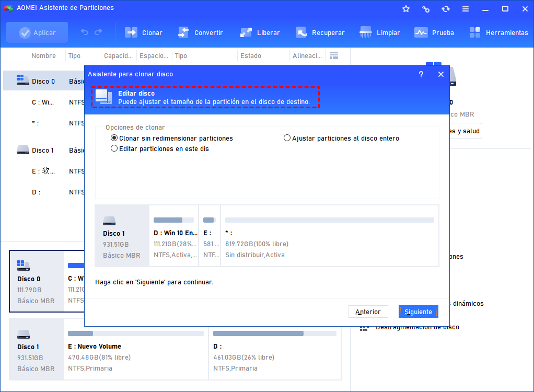Viewport: 534px width, 392px height.
Task: Select Editar particiones en este disco option
Action: 114,149
